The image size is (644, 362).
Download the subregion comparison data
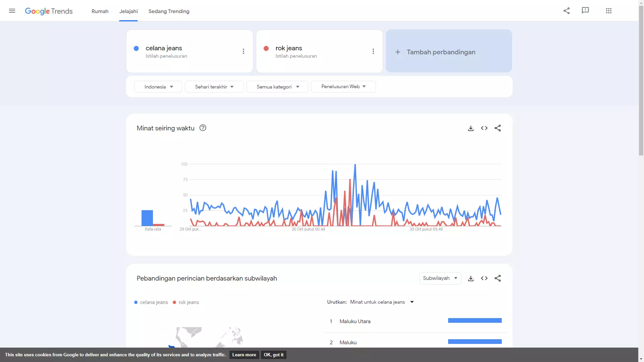tap(471, 278)
